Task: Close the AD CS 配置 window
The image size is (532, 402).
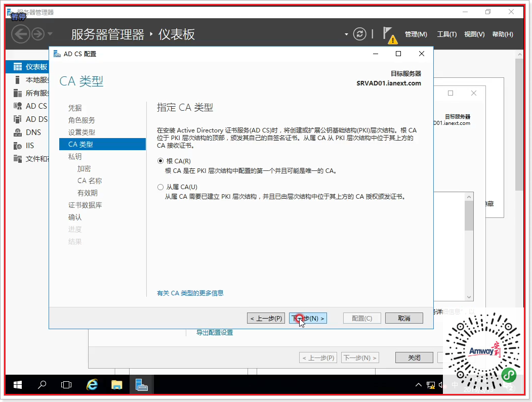Action: 421,54
